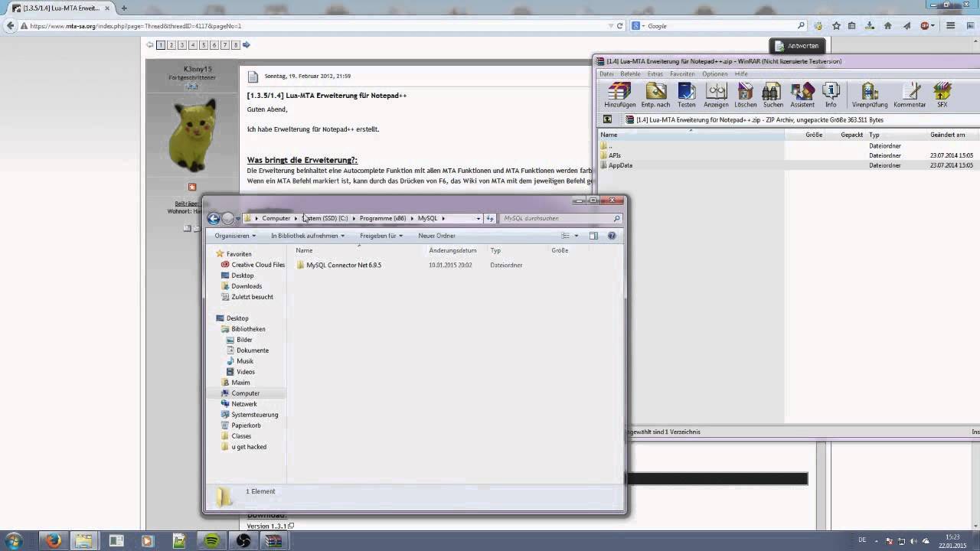
Task: Toggle Explorer preview pane button
Action: pyautogui.click(x=593, y=236)
